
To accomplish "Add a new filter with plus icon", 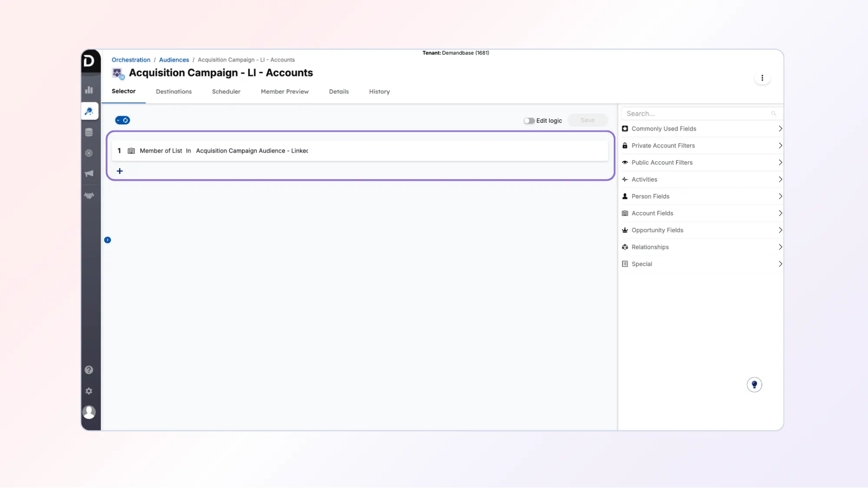I will 120,171.
